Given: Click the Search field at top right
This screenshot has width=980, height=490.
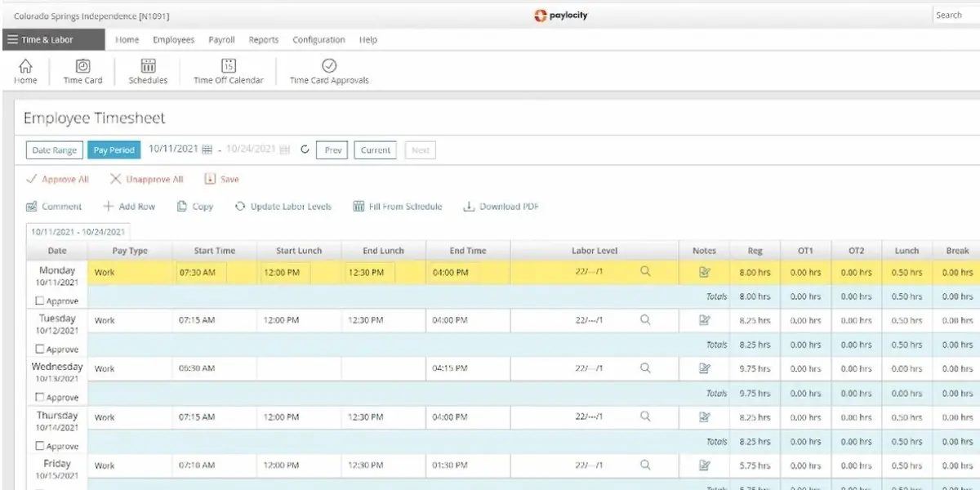Looking at the screenshot, I should click(x=955, y=15).
